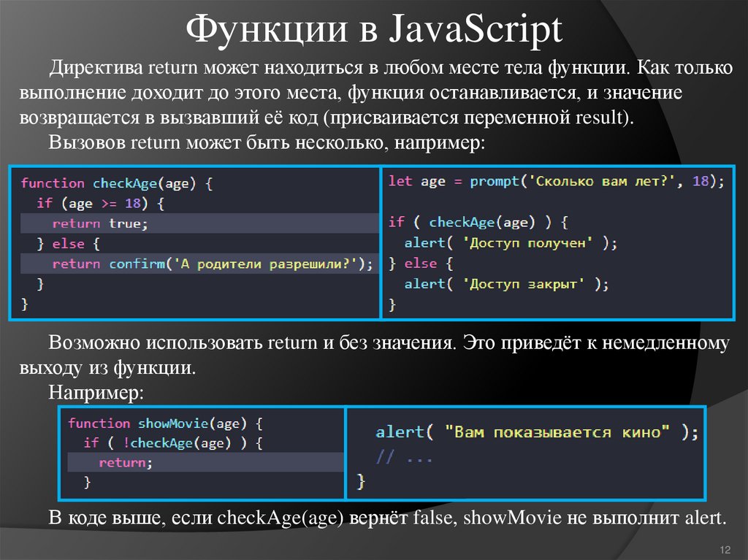The width and height of the screenshot is (748, 560).
Task: Click the '} else {' line in the right code block
Action: [421, 264]
